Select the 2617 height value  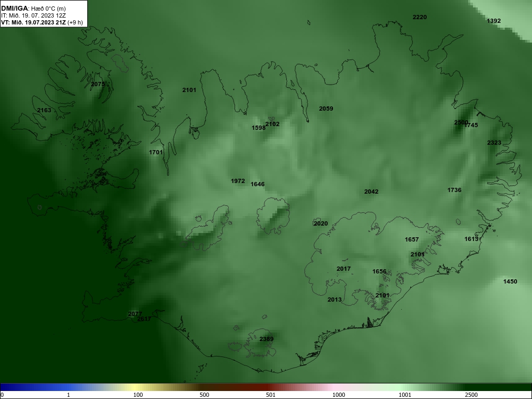pyautogui.click(x=144, y=319)
